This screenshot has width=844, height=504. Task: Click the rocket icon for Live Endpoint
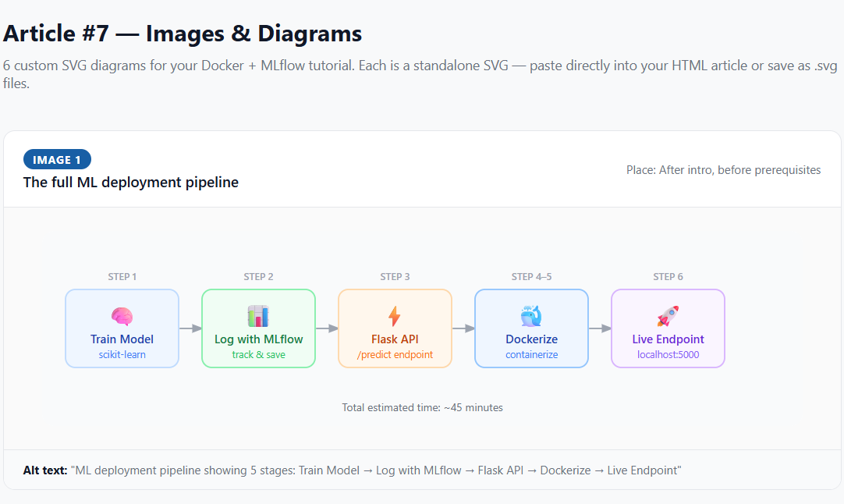(668, 316)
